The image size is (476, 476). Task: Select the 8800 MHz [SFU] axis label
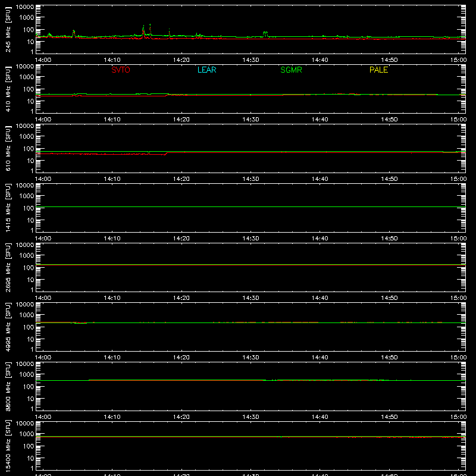pos(8,386)
